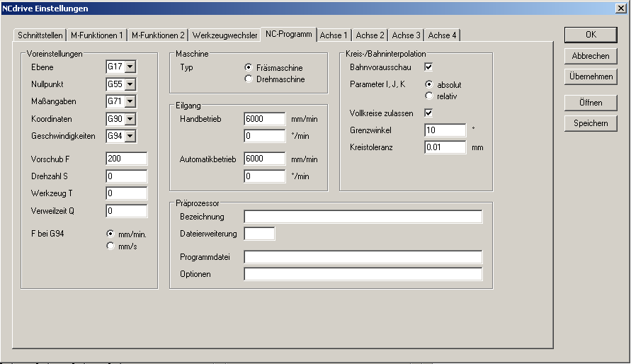This screenshot has width=631, height=364.
Task: Toggle the Vollkreise zulassen checkbox
Action: coord(428,113)
